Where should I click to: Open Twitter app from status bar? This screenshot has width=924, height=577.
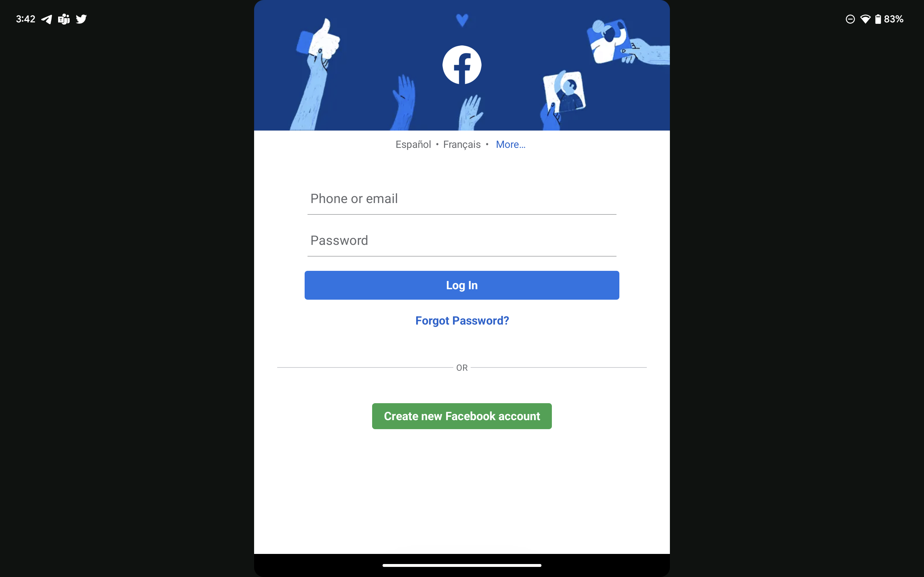point(81,18)
